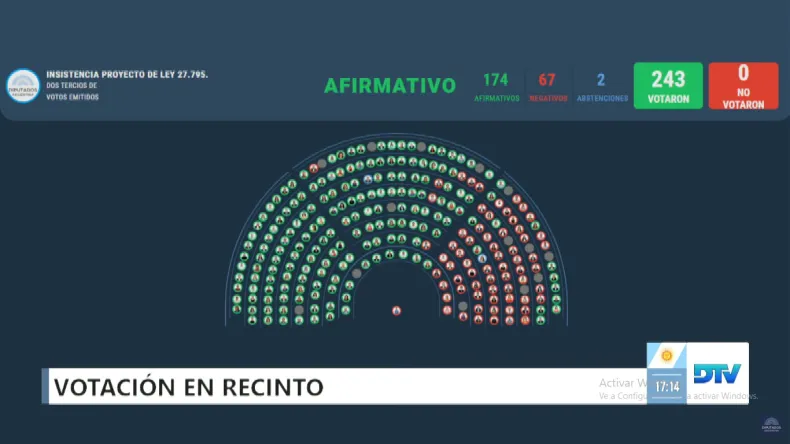Click the 67 Negativos count
This screenshot has width=790, height=444.
[x=547, y=80]
